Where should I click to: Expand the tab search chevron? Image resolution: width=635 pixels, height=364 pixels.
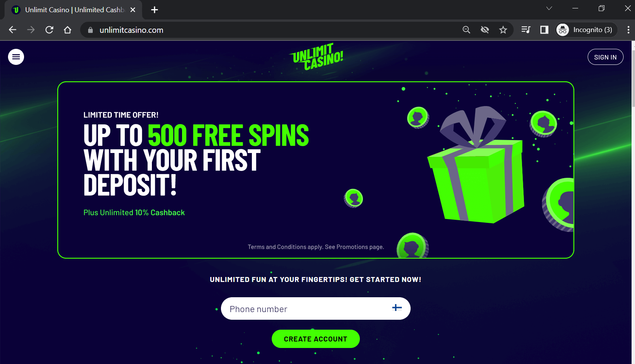[x=549, y=8]
